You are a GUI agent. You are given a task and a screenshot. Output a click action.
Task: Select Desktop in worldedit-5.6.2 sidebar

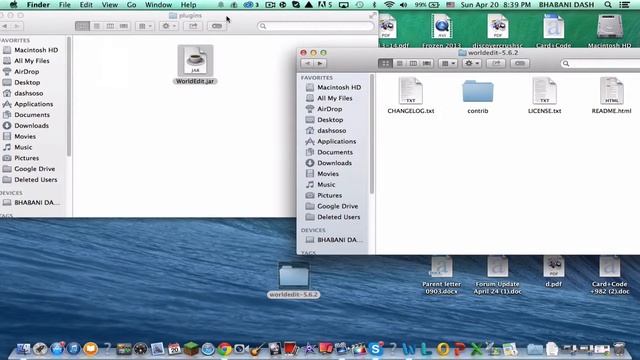pos(330,120)
